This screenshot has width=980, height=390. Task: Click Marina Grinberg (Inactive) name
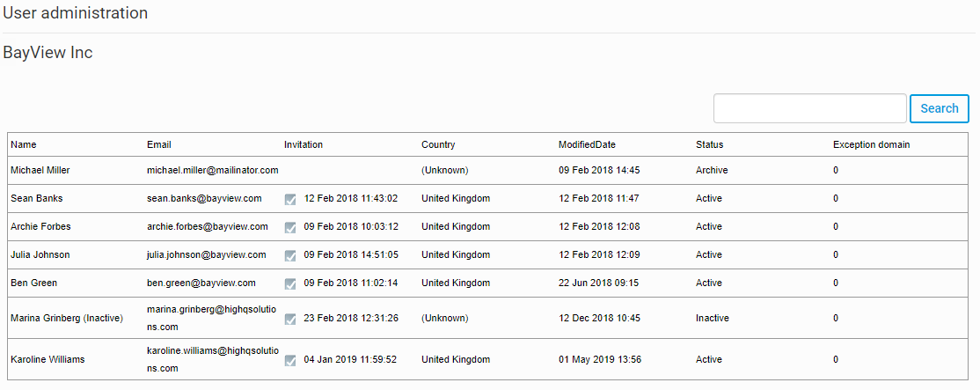pyautogui.click(x=66, y=318)
